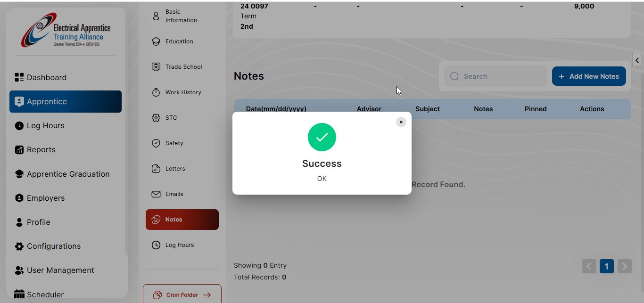Viewport: 644px width, 303px height.
Task: Switch to the Work History tab
Action: point(183,92)
